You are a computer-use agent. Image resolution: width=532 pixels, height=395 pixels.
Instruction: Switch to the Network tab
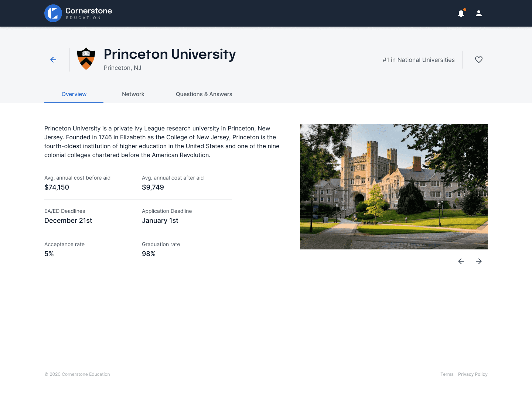click(x=133, y=94)
